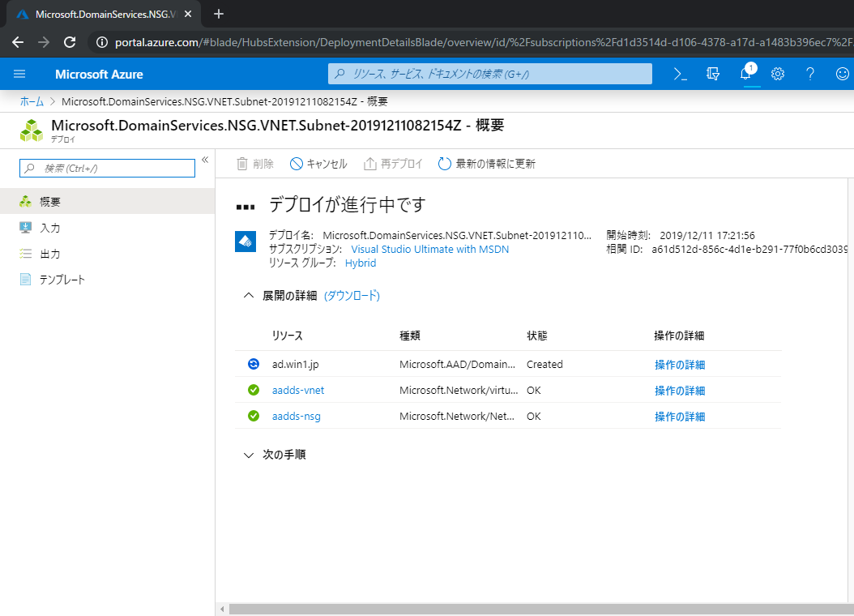Focus the top Azure resource search box
The height and width of the screenshot is (616, 854).
coord(489,74)
